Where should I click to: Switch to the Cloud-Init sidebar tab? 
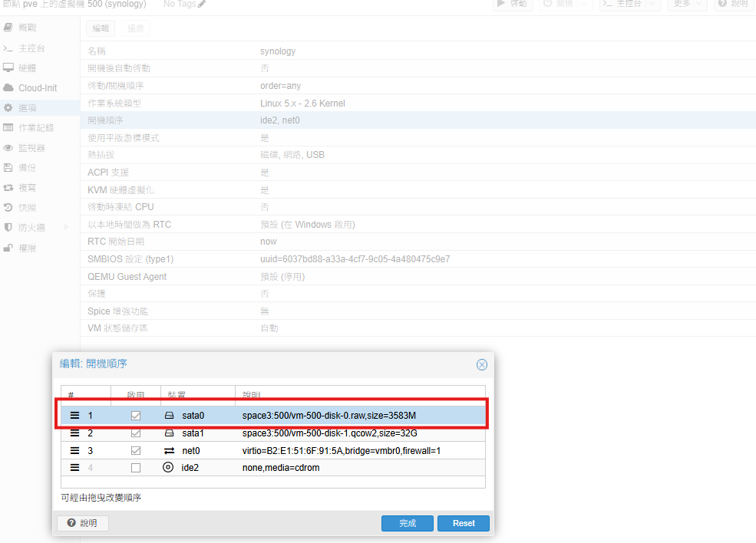click(x=38, y=87)
